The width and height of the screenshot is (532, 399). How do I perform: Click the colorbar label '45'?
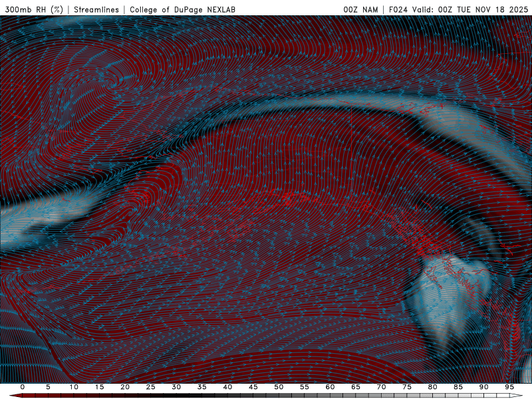253,387
